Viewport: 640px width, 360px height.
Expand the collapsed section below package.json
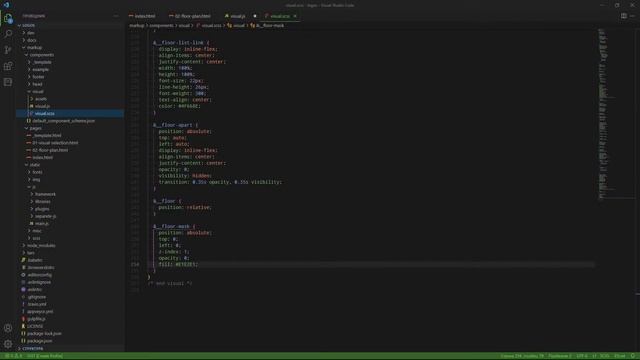click(33, 349)
